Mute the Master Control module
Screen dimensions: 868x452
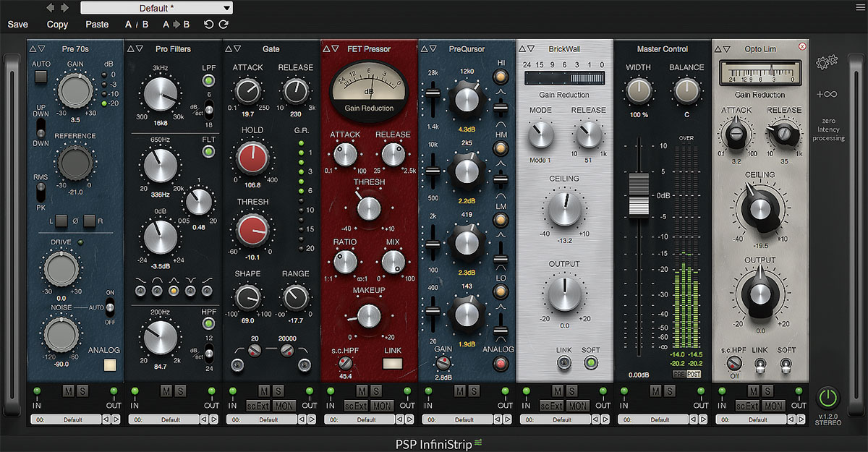coord(655,391)
